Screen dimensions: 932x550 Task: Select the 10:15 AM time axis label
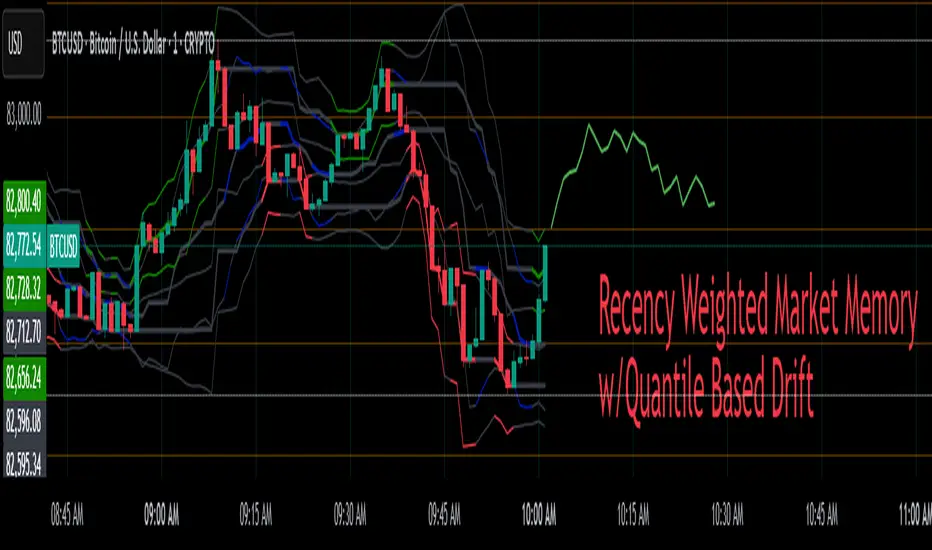click(x=633, y=514)
